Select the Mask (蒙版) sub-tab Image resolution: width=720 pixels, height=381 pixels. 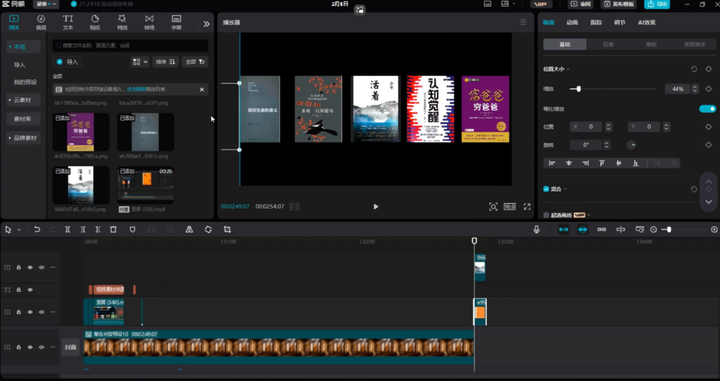click(x=651, y=45)
